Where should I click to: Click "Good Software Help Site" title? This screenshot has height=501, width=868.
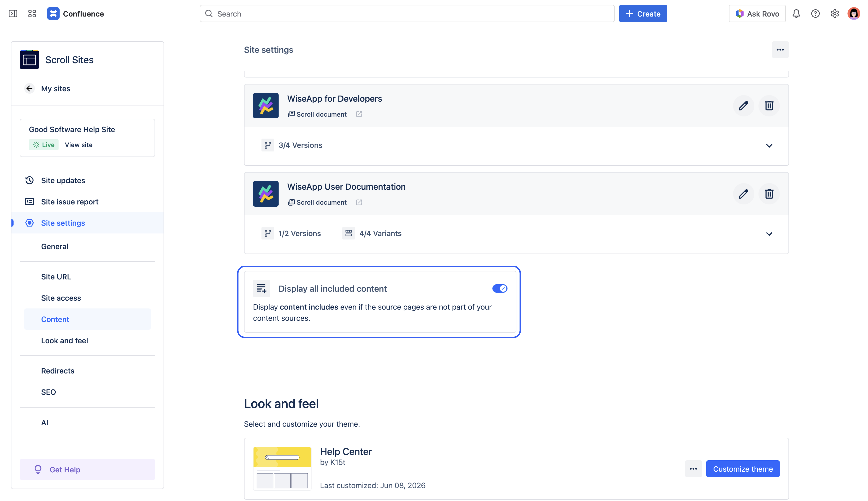(72, 129)
